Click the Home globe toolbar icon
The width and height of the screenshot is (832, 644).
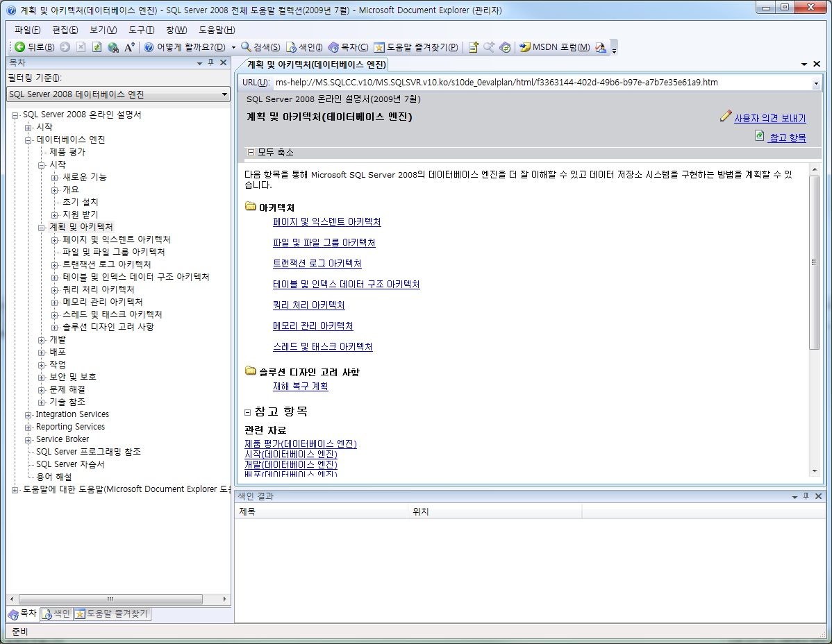click(113, 47)
